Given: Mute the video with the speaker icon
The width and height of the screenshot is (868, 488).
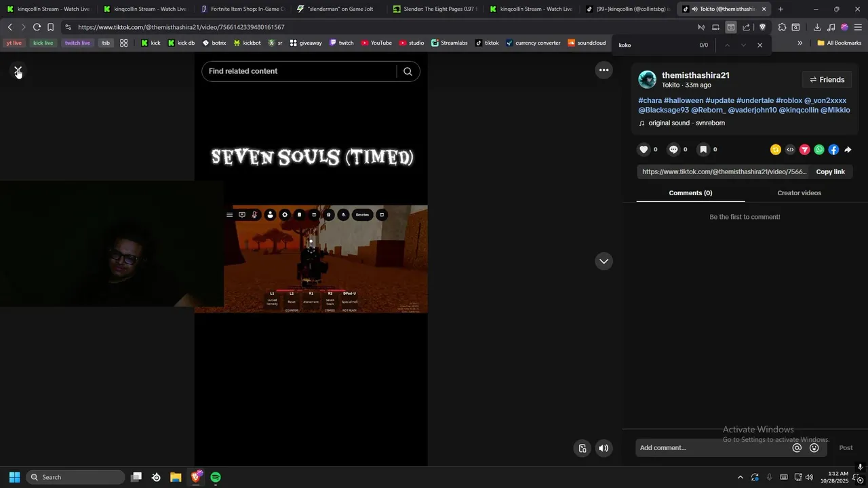Looking at the screenshot, I should coord(604,448).
